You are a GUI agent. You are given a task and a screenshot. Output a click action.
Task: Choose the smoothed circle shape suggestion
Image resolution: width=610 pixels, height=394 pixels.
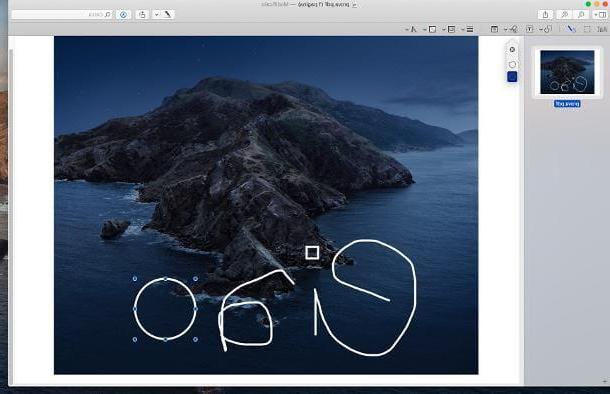point(512,64)
